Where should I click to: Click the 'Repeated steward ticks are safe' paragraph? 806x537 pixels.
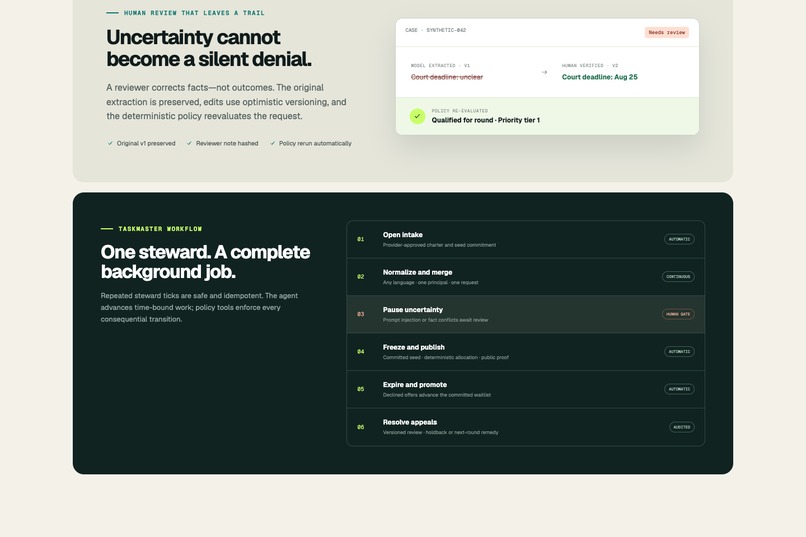click(199, 307)
